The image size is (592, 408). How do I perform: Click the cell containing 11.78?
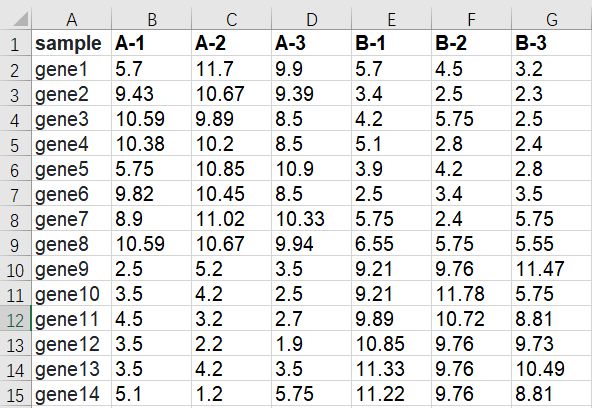click(x=471, y=293)
